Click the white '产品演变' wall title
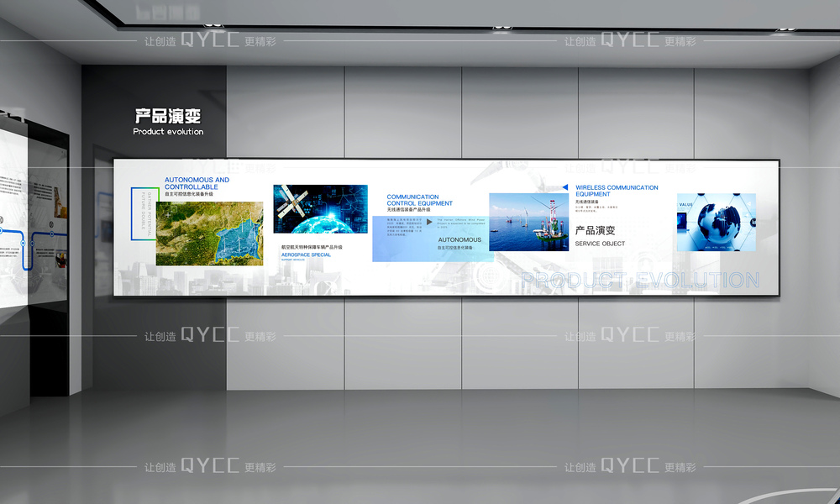Screen dimensions: 840x504 (x=168, y=116)
